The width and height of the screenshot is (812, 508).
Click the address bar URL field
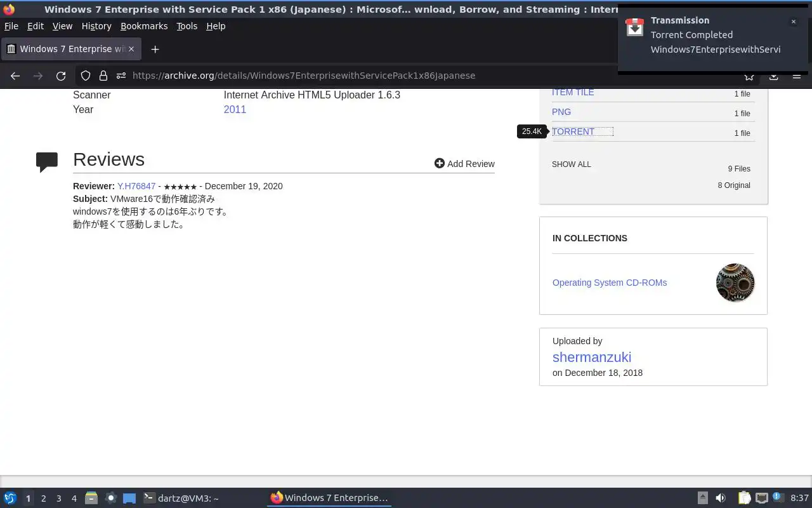click(419, 76)
